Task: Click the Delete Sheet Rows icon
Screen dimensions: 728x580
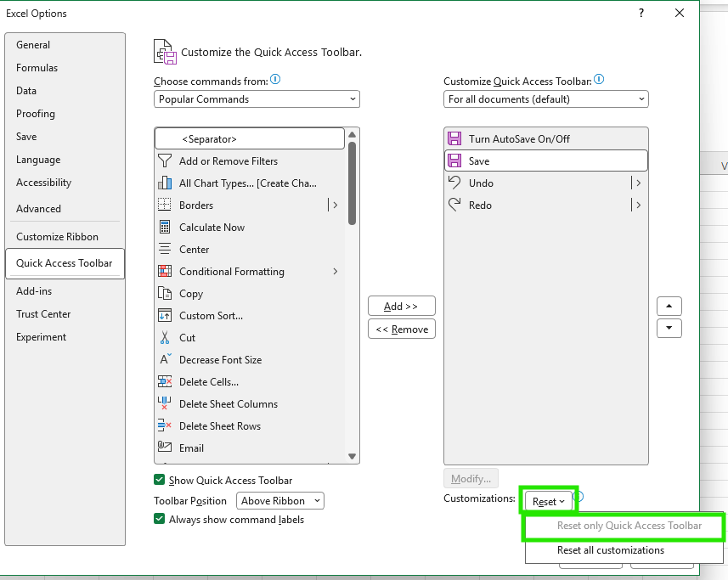Action: pyautogui.click(x=164, y=425)
